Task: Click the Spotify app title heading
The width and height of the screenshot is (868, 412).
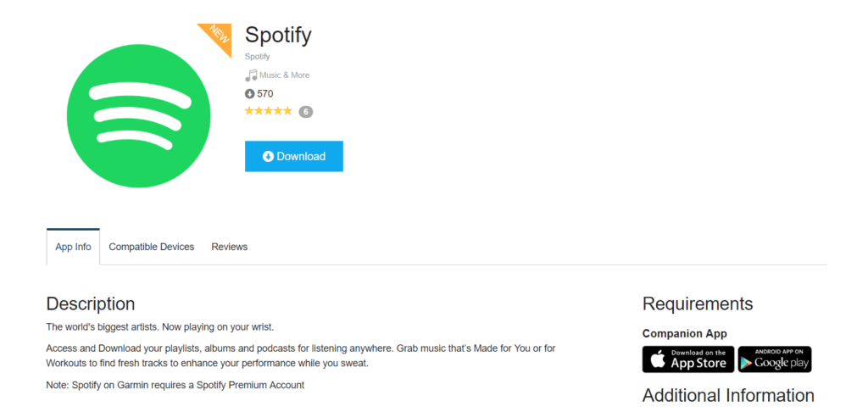Action: (278, 36)
